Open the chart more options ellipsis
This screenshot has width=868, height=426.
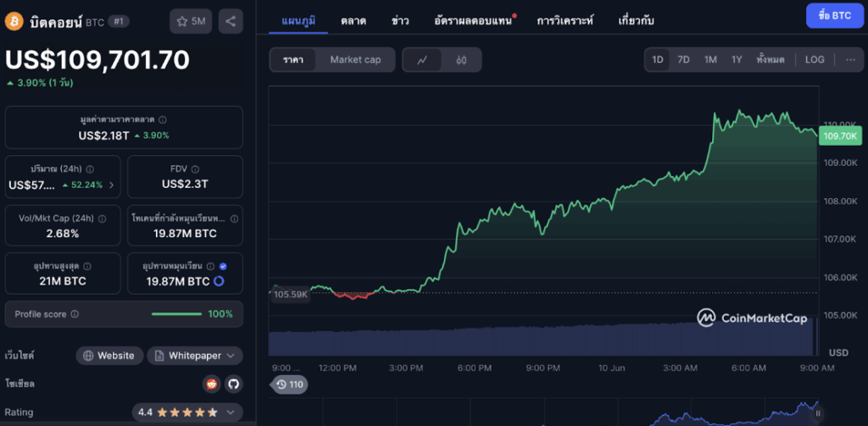coord(850,59)
